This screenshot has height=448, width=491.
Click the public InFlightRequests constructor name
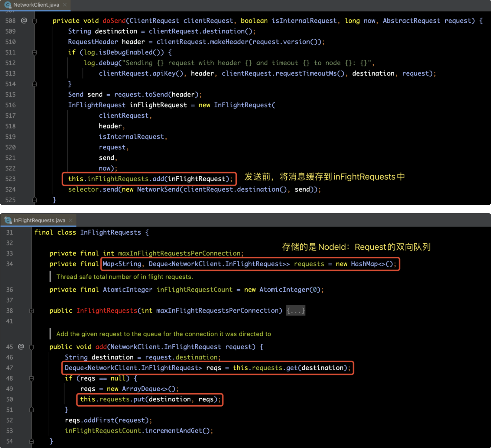(107, 310)
